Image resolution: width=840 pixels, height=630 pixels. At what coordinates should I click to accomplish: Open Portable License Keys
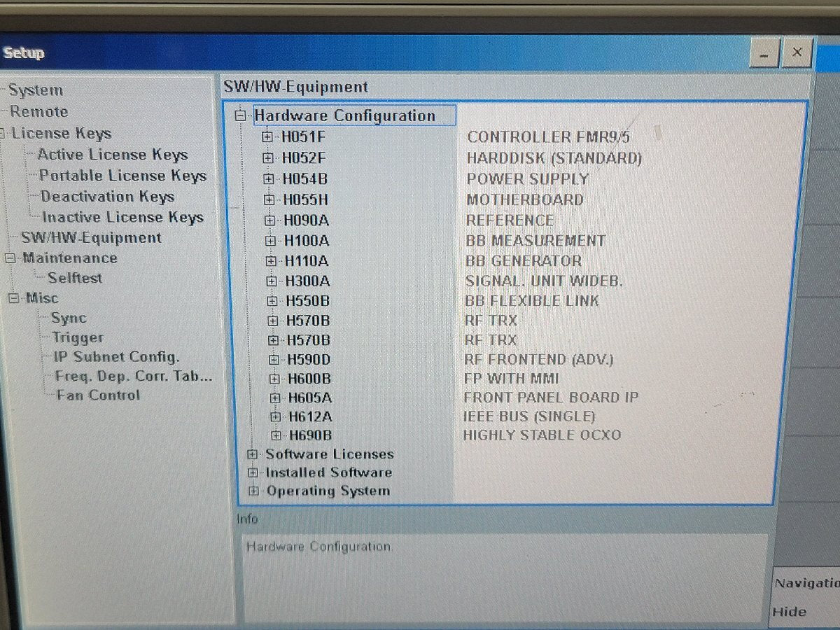[x=122, y=176]
